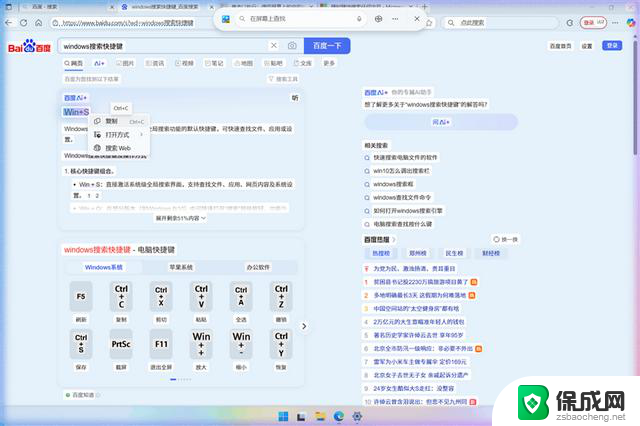640x426 pixels.
Task: Show next page of shortcut cards arrow
Action: tap(304, 326)
